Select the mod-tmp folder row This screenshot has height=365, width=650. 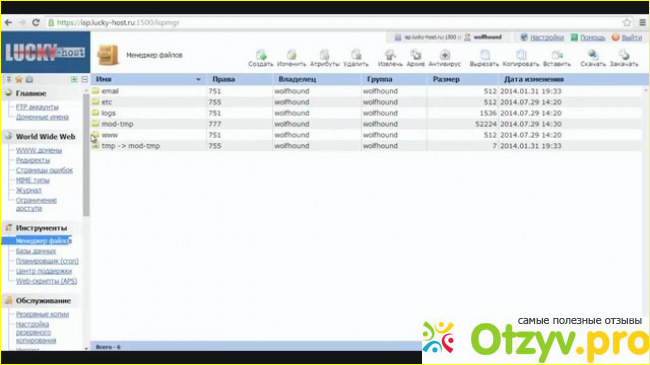coord(366,124)
